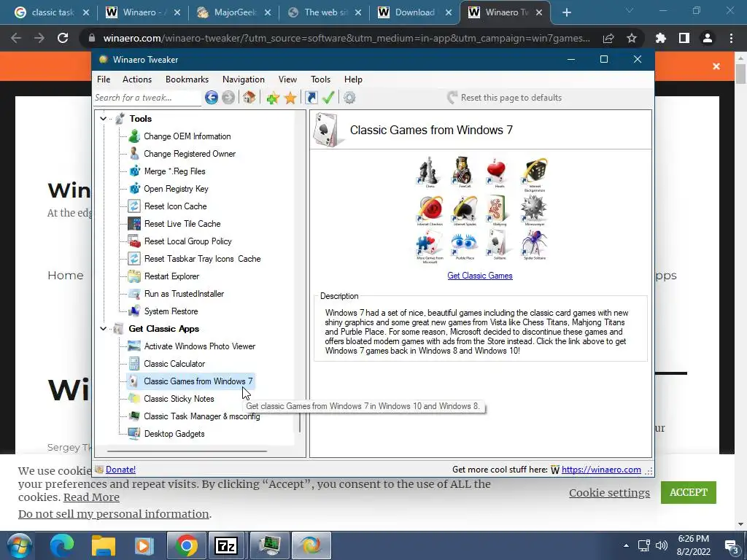Click the Reset Live Tile Cache icon

coord(134,224)
